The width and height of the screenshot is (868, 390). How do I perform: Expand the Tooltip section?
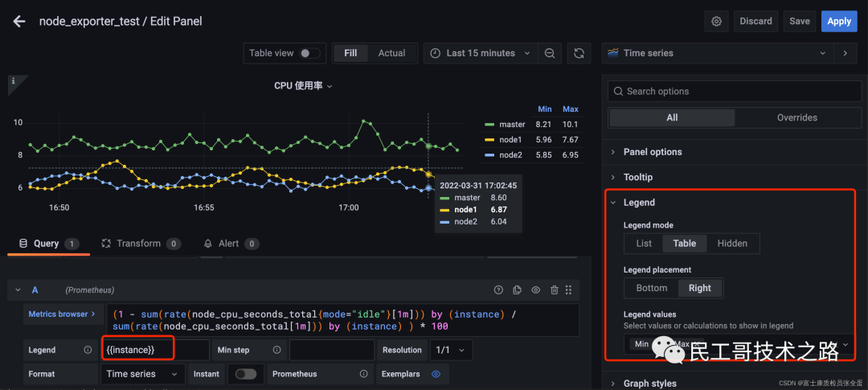click(x=637, y=177)
